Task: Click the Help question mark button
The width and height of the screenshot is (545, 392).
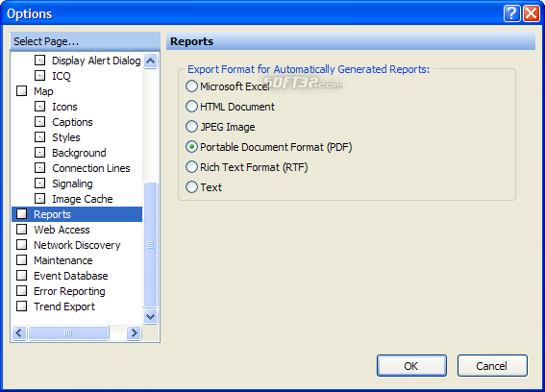Action: [x=511, y=13]
